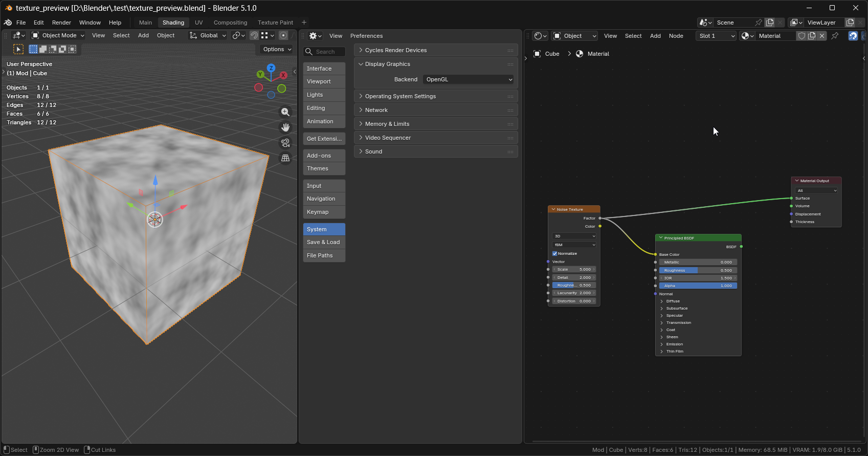The height and width of the screenshot is (456, 868).
Task: Open the Global transform orientation dropdown
Action: pos(208,35)
